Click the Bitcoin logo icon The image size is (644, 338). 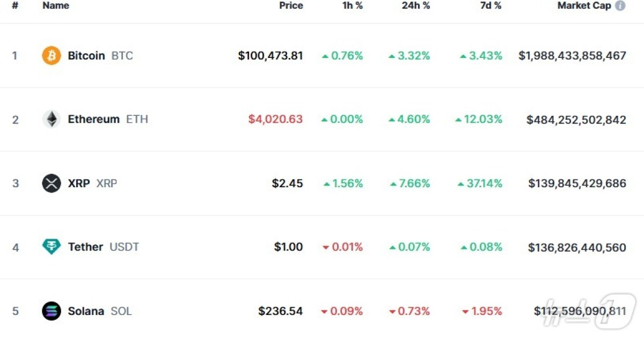pyautogui.click(x=51, y=55)
